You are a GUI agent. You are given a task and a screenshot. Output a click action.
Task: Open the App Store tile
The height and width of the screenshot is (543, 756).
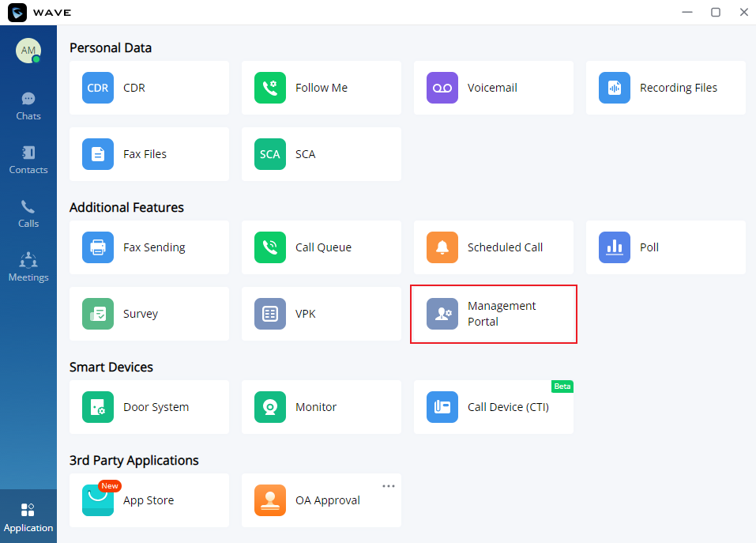point(149,500)
